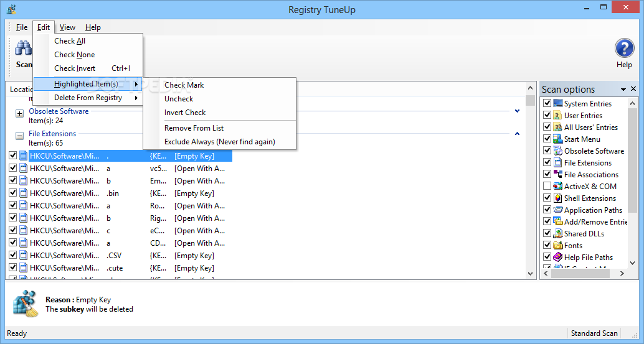The image size is (644, 344).
Task: Choose Check Invert from Edit menu
Action: [88, 68]
